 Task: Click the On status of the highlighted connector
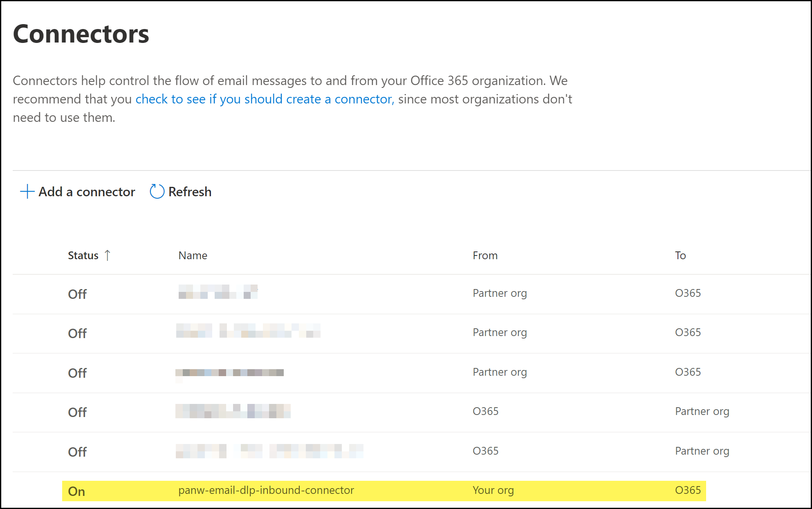point(76,491)
